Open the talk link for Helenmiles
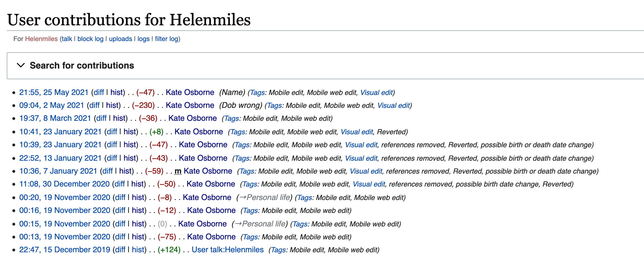Viewport: 644px width, 259px height. coord(67,39)
